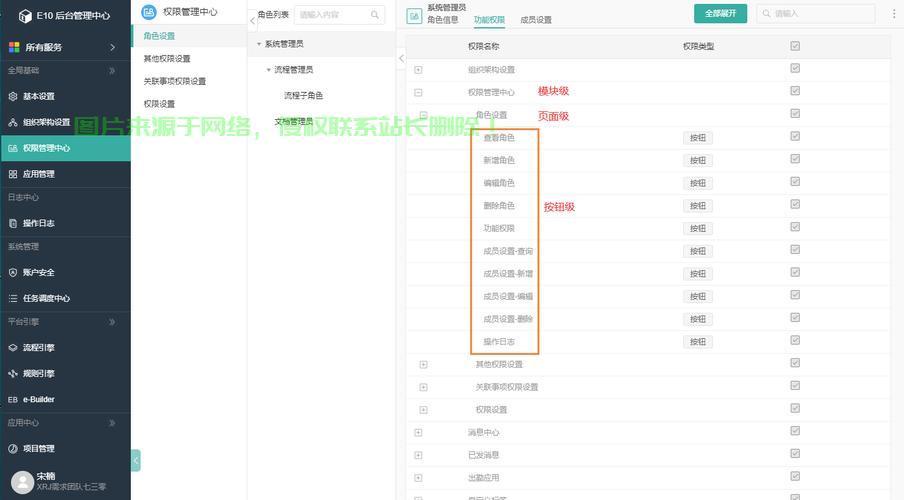904x500 pixels.
Task: Switch to the 成员设置 tab
Action: pyautogui.click(x=536, y=20)
